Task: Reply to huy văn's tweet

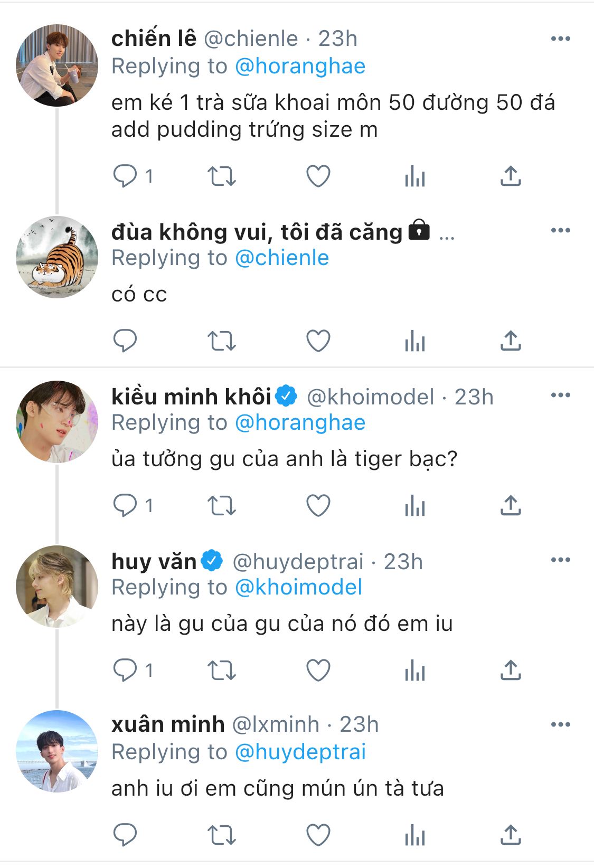Action: pos(125,671)
